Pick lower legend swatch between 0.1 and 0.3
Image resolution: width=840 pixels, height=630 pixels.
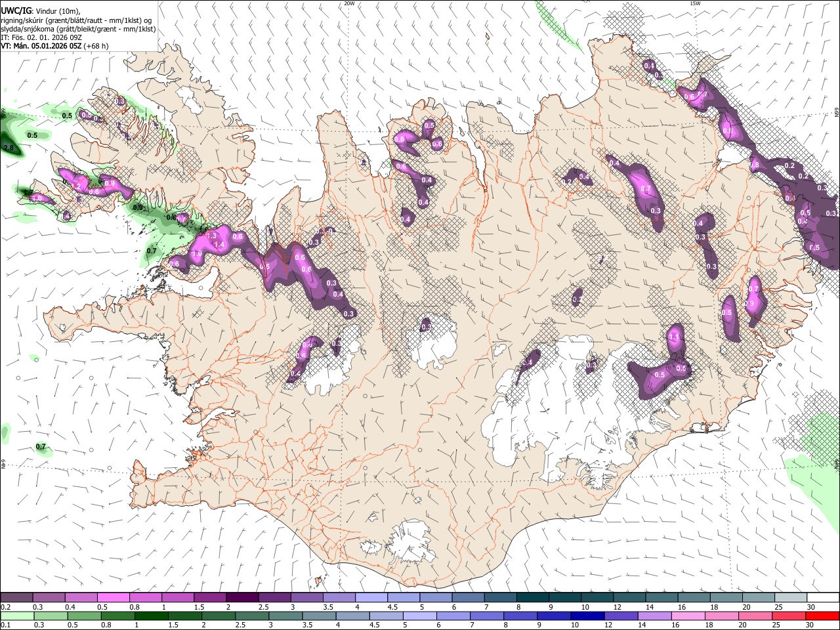click(17, 616)
